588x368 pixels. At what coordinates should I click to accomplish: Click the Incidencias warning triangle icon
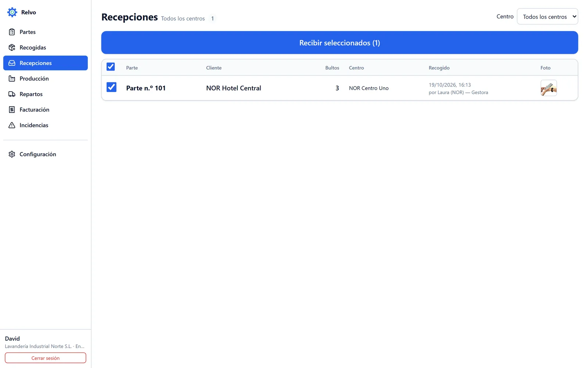click(12, 125)
